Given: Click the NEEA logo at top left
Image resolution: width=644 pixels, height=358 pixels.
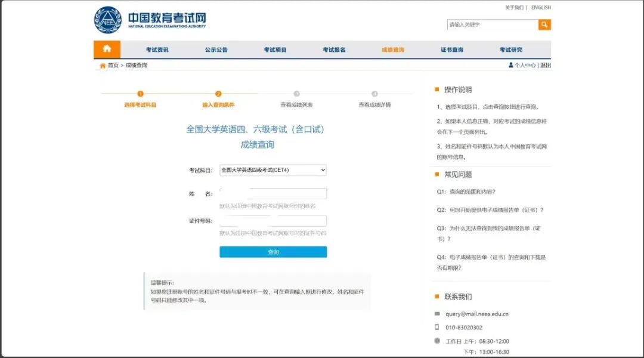Looking at the screenshot, I should 107,20.
